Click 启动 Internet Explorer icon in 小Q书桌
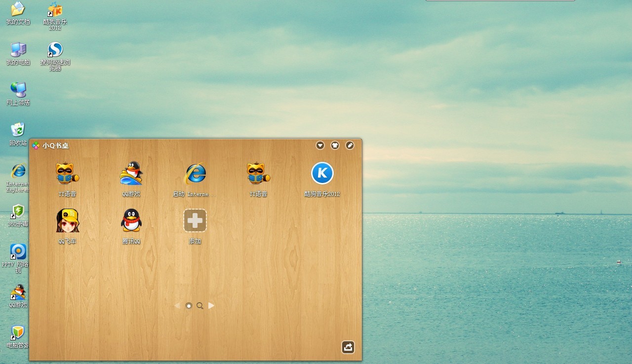 195,174
